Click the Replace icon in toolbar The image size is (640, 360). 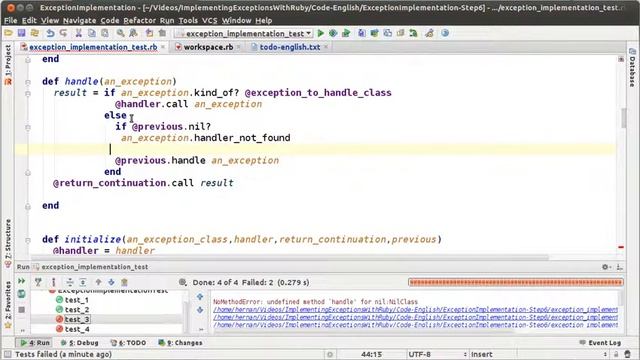click(133, 33)
